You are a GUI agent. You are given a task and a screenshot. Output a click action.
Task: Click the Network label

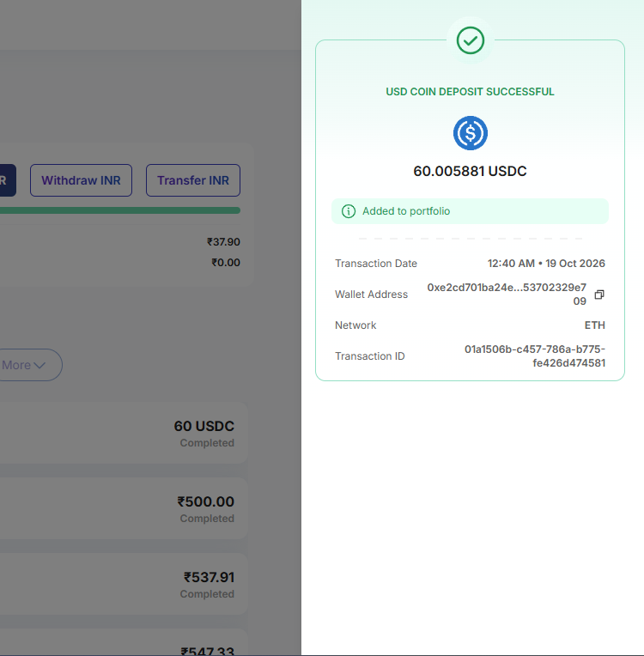click(355, 325)
